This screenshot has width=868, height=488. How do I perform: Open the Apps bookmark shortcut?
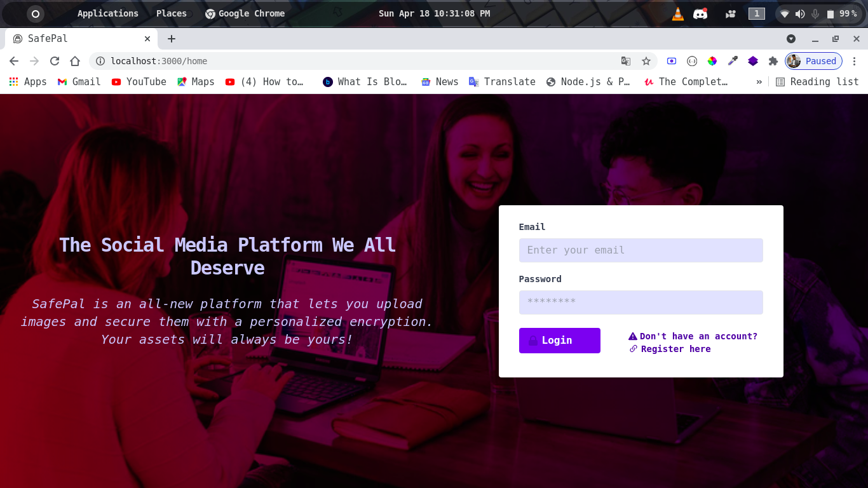coord(28,81)
